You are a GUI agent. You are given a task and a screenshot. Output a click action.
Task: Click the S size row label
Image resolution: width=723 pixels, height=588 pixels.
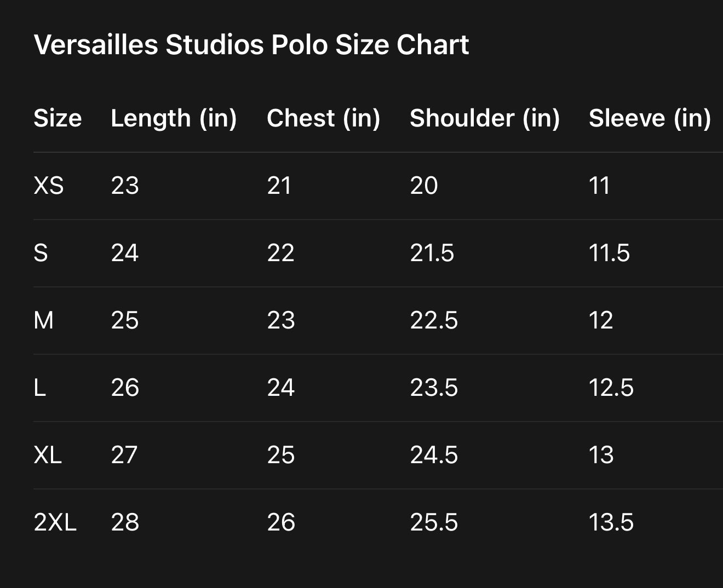(x=41, y=253)
